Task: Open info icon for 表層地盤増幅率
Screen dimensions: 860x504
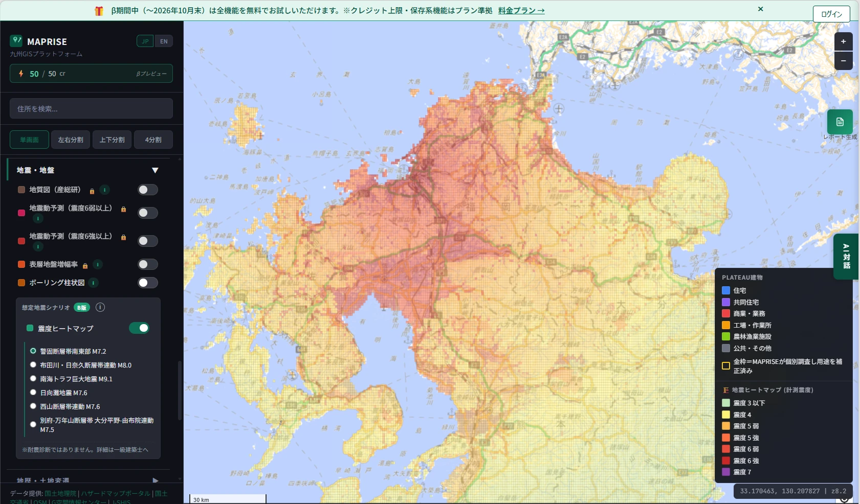Action: pyautogui.click(x=97, y=264)
